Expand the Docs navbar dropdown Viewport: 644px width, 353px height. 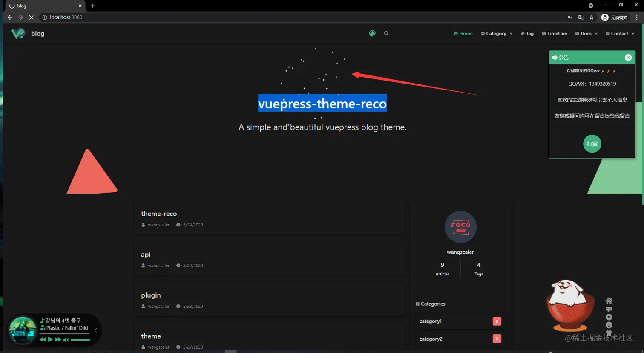click(586, 33)
